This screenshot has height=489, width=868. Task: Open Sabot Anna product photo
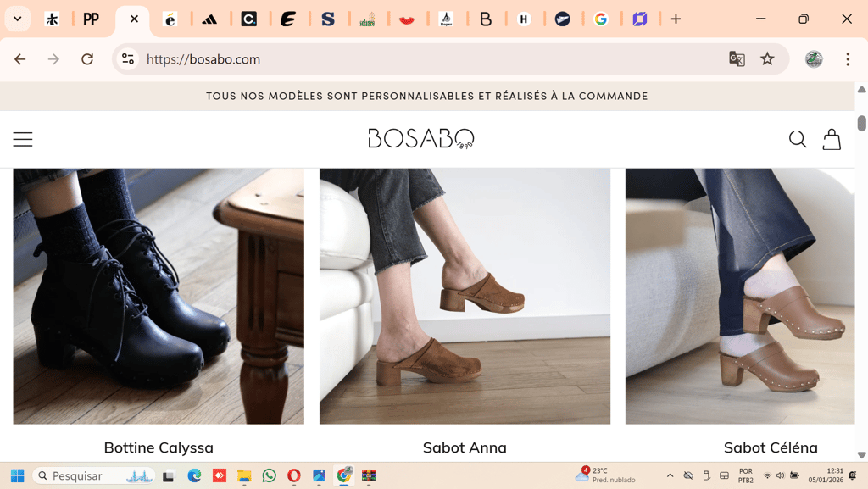pyautogui.click(x=465, y=297)
